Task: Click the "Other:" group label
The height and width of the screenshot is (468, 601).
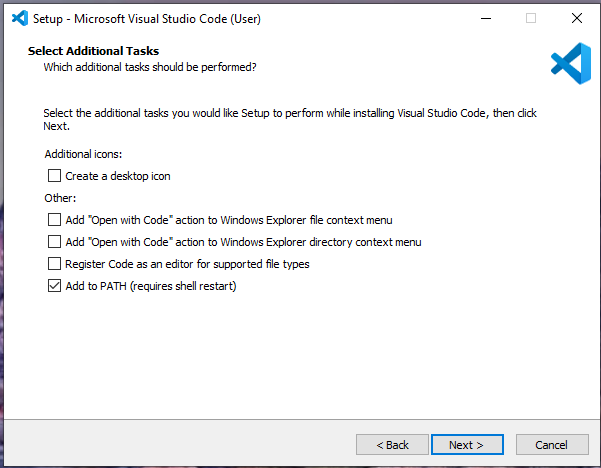Action: pyautogui.click(x=60, y=198)
